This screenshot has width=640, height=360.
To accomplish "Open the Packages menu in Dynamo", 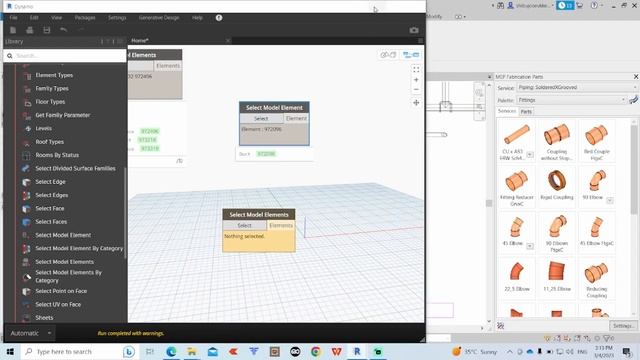I will [85, 18].
